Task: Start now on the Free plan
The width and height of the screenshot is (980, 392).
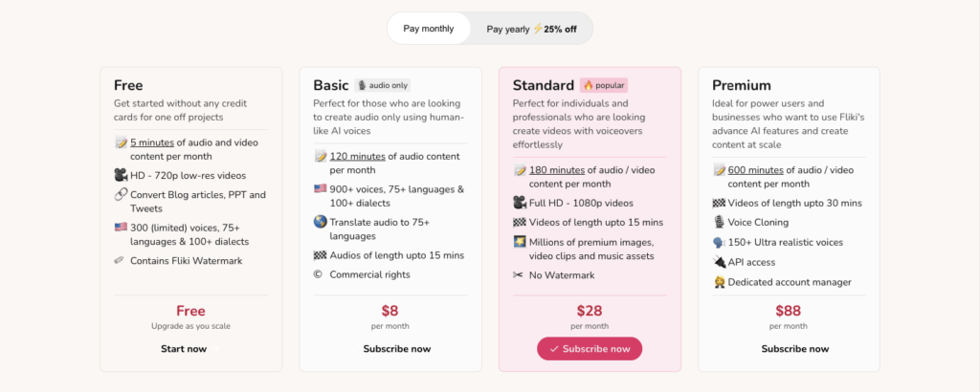Action: pos(184,349)
